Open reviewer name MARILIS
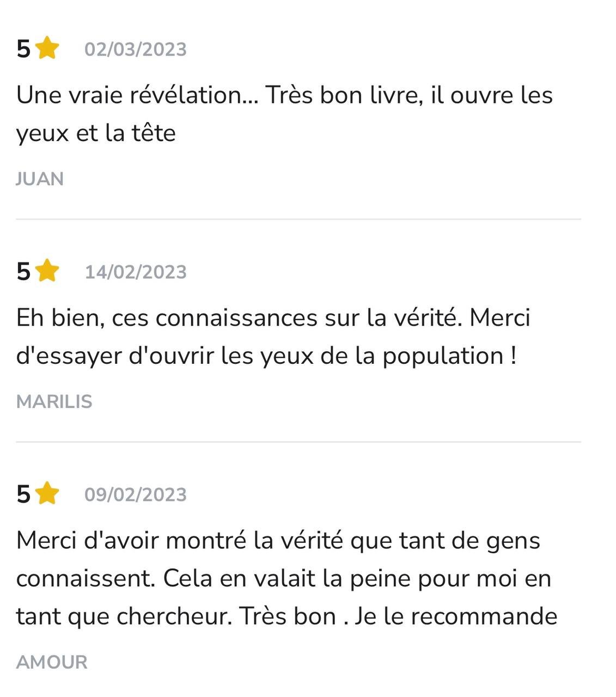 point(54,401)
